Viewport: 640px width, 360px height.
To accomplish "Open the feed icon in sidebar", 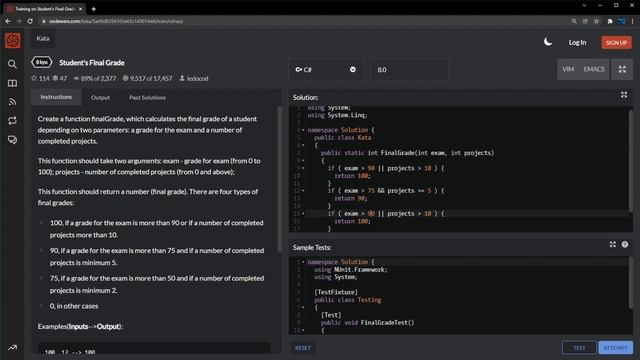I will [12, 102].
